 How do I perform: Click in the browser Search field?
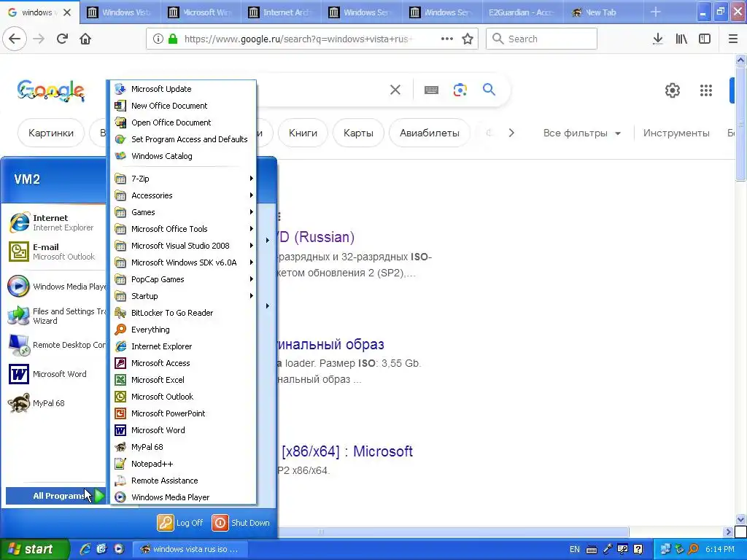tap(542, 39)
